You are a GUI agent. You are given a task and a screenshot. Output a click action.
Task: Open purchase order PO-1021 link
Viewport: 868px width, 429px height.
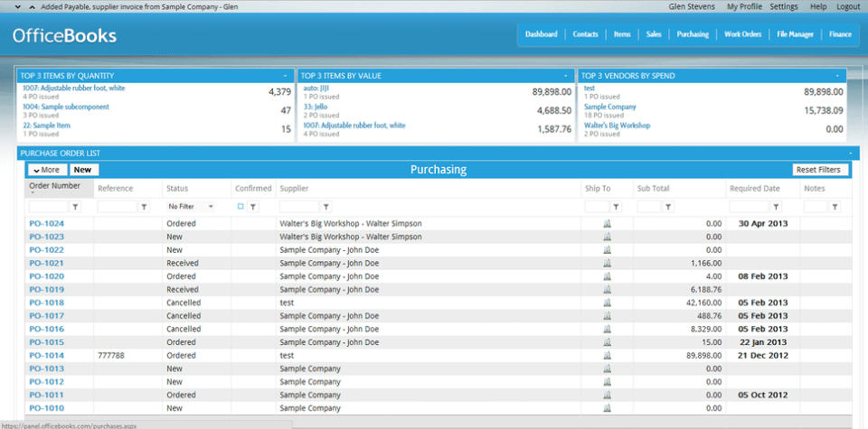point(47,263)
